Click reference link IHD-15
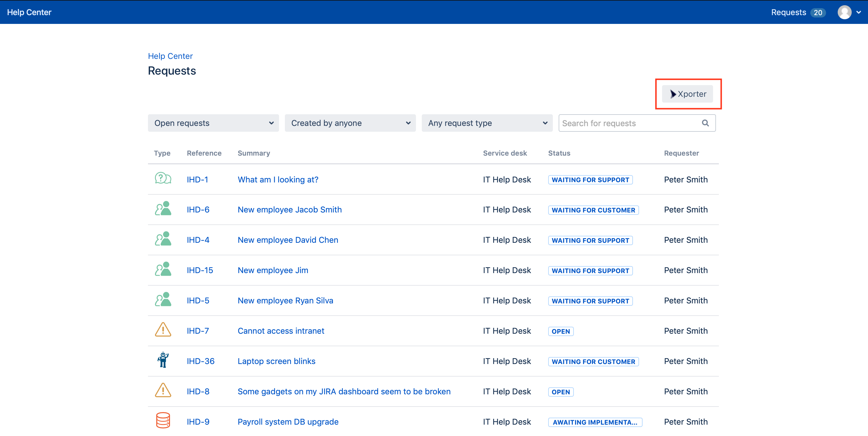This screenshot has height=436, width=868. point(200,270)
